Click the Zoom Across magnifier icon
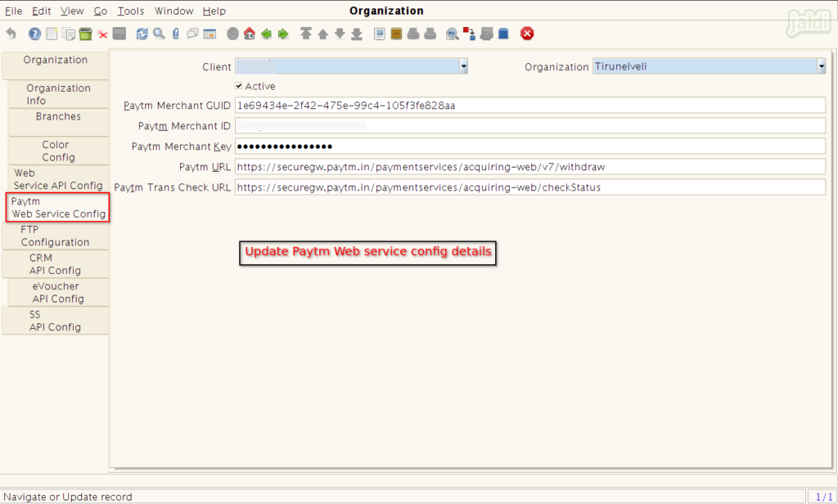838x504 pixels. [x=452, y=34]
